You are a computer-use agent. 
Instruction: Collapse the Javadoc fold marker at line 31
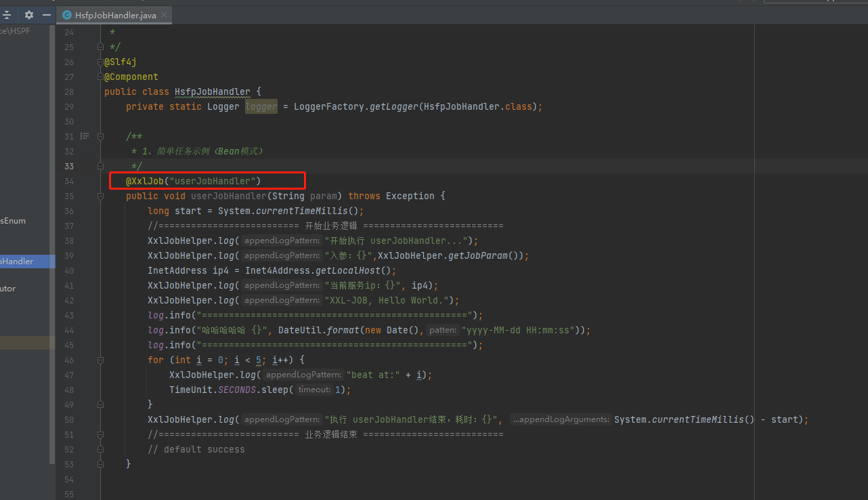[x=100, y=136]
